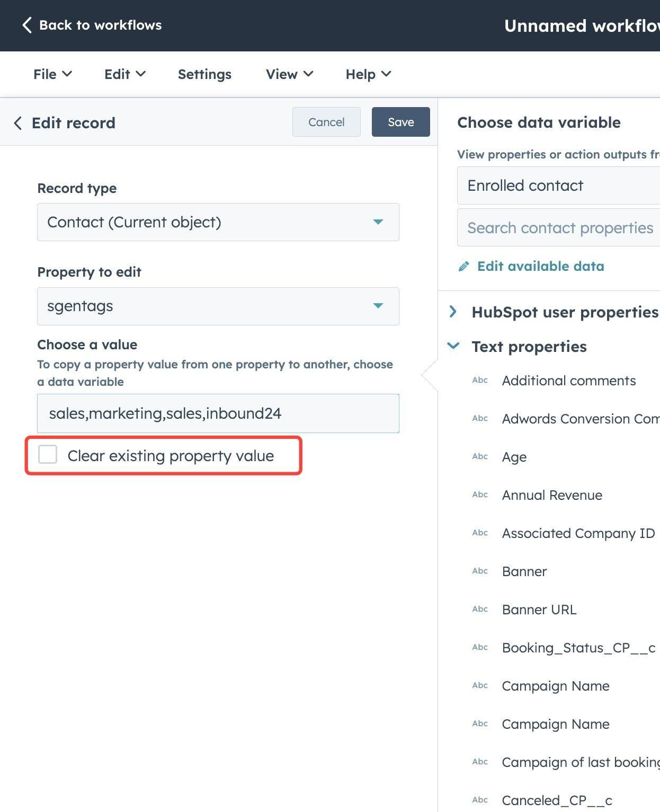This screenshot has height=812, width=660.
Task: Click the Abc icon beside Banner URL
Action: coord(480,609)
